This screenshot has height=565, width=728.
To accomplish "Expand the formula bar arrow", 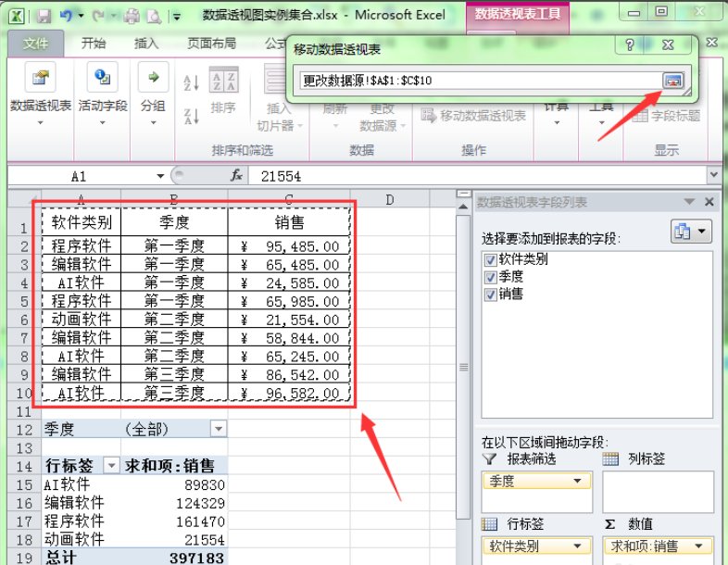I will 713,174.
